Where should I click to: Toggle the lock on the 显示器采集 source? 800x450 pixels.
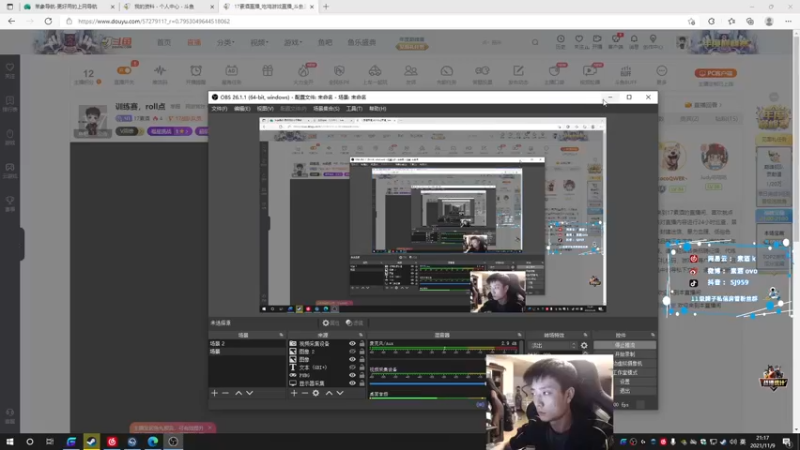(x=362, y=383)
